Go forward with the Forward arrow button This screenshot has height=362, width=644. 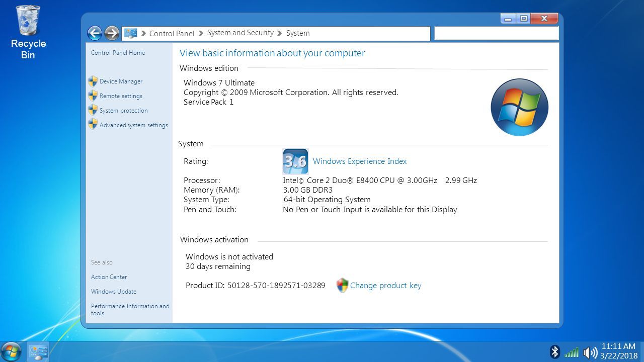tap(112, 33)
